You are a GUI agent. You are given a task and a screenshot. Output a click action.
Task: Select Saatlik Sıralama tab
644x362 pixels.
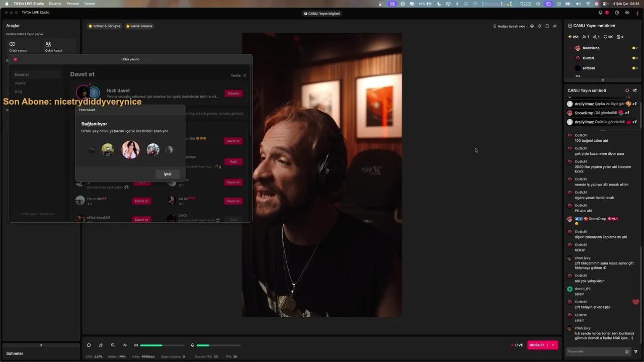click(139, 26)
